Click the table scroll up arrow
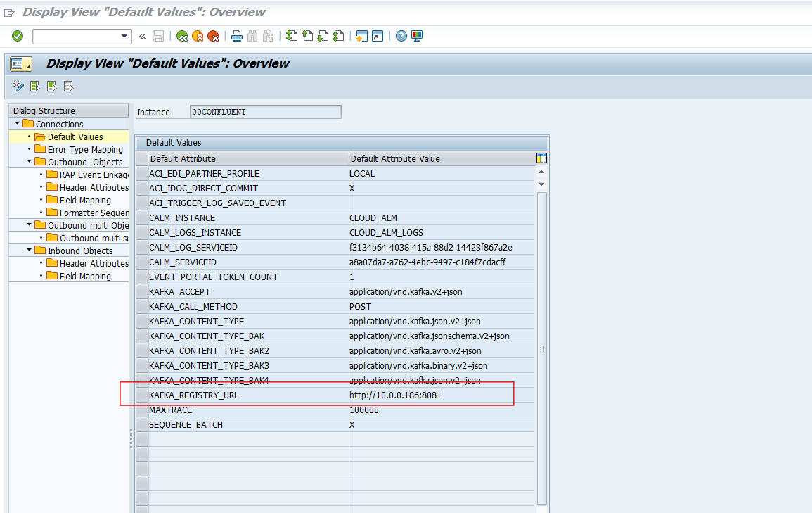 pos(541,172)
